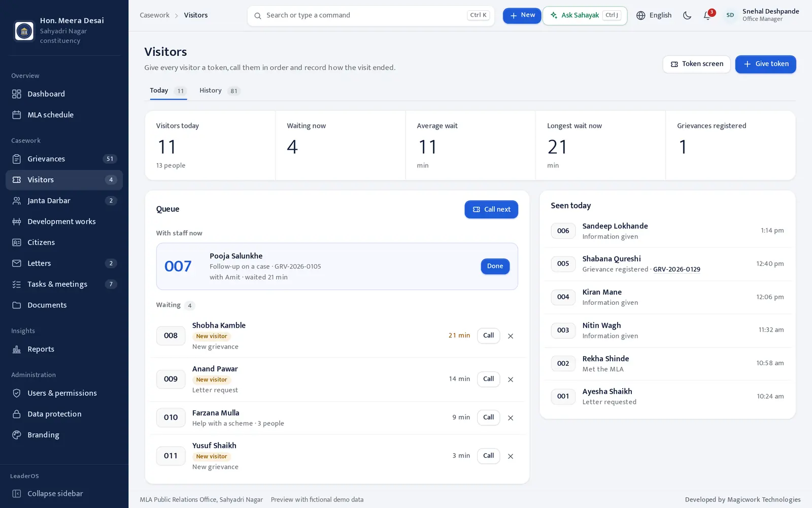Remove Shobha Kamble from queue

(x=511, y=336)
